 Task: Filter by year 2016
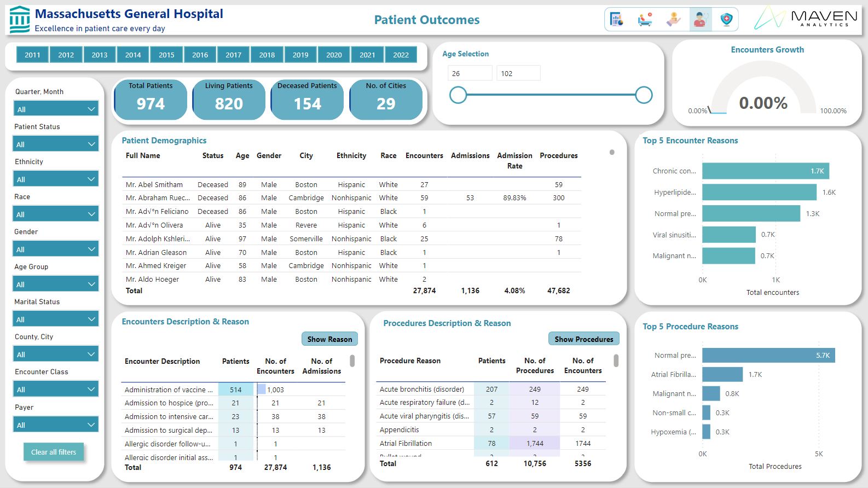pyautogui.click(x=200, y=55)
